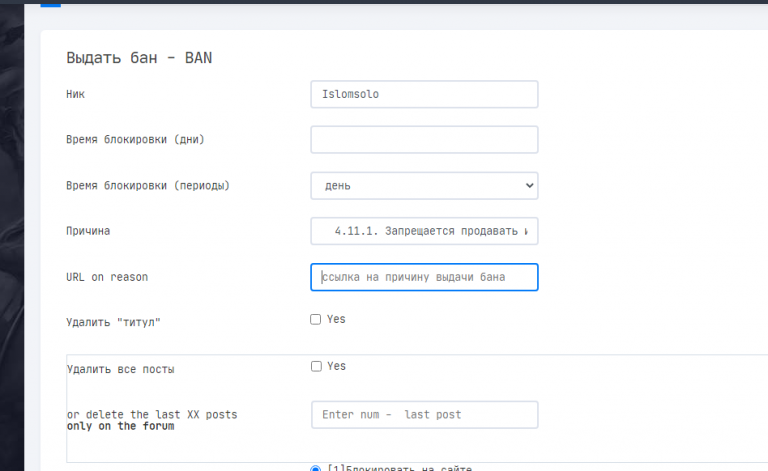Click the or delete the last XX posts label
768x471 pixels.
(x=152, y=415)
